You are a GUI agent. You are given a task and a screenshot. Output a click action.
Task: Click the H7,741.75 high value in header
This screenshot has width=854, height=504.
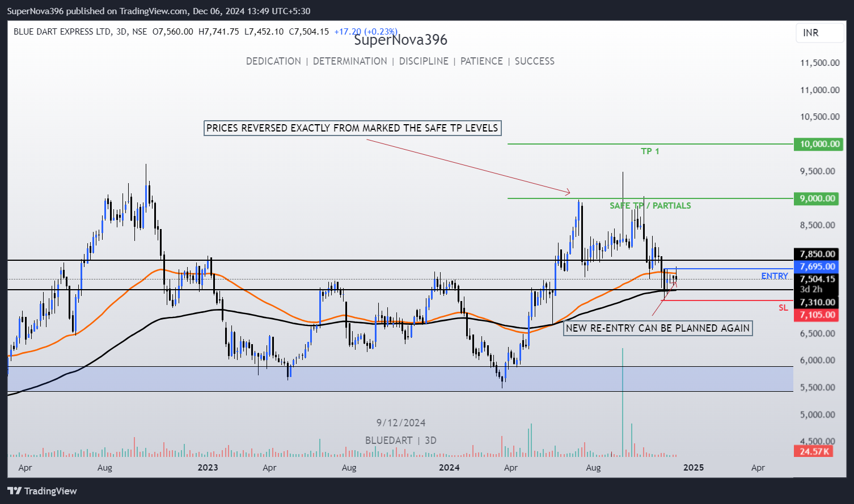tap(218, 32)
